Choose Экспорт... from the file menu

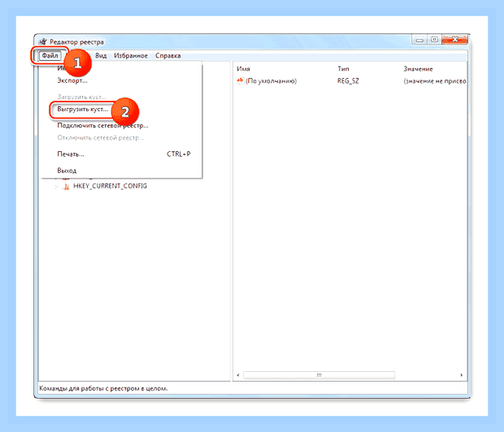click(72, 80)
